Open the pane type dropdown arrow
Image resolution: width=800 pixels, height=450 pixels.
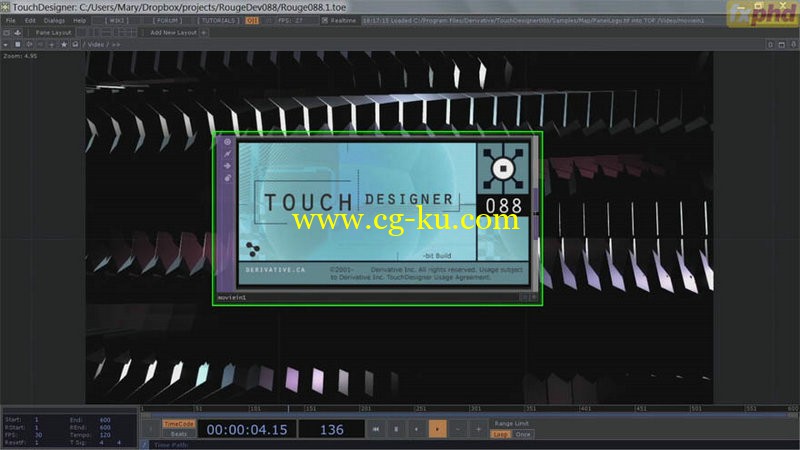pos(6,44)
